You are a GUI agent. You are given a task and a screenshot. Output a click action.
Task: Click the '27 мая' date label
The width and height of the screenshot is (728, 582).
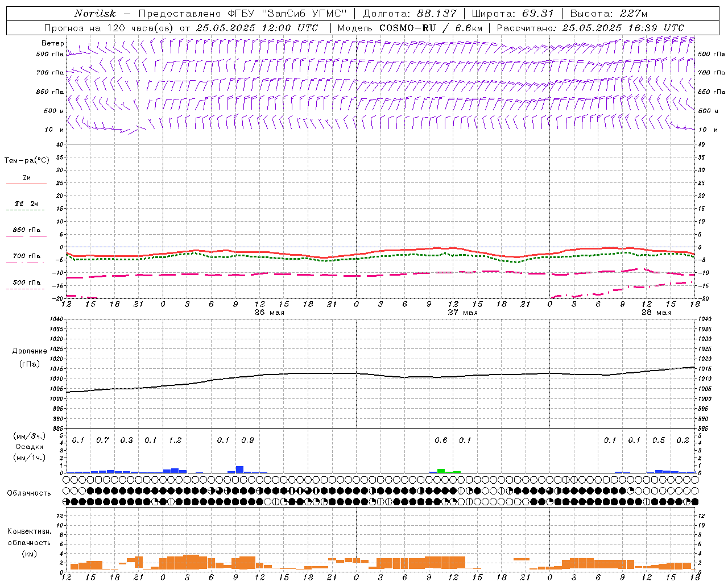tap(463, 312)
